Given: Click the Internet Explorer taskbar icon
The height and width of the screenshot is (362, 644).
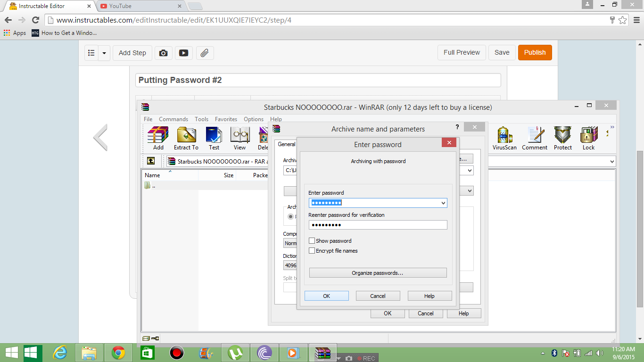Looking at the screenshot, I should pyautogui.click(x=60, y=353).
